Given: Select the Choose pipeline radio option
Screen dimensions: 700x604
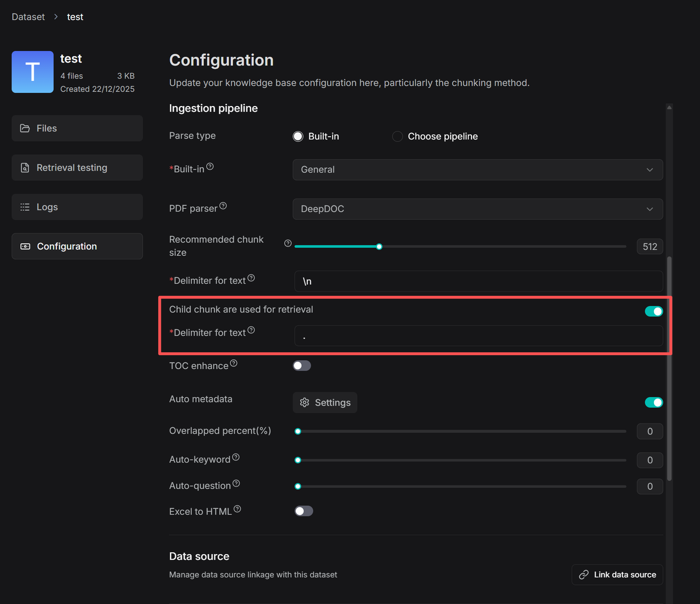Looking at the screenshot, I should click(x=398, y=136).
